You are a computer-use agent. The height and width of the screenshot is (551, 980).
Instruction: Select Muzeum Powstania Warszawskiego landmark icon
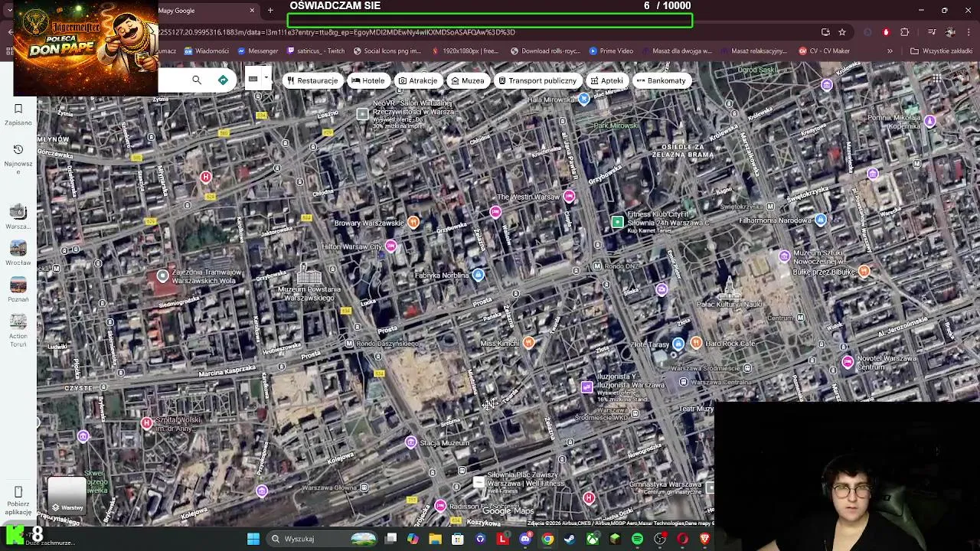309,274
